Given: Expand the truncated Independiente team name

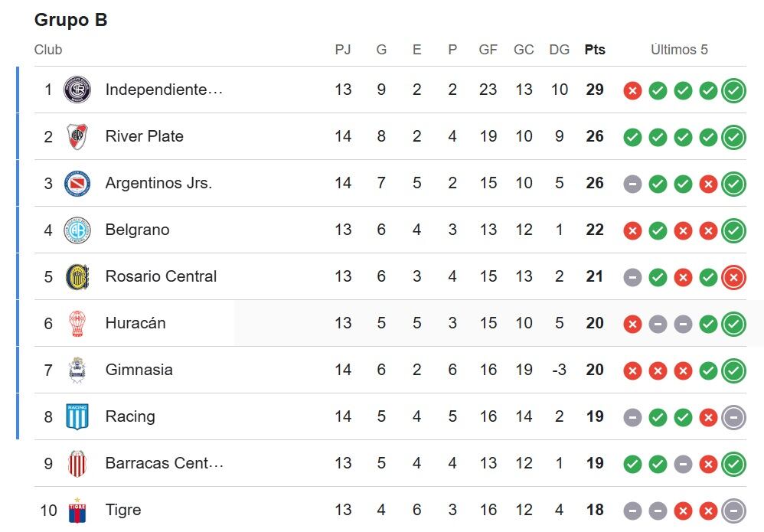Looking at the screenshot, I should [x=164, y=90].
